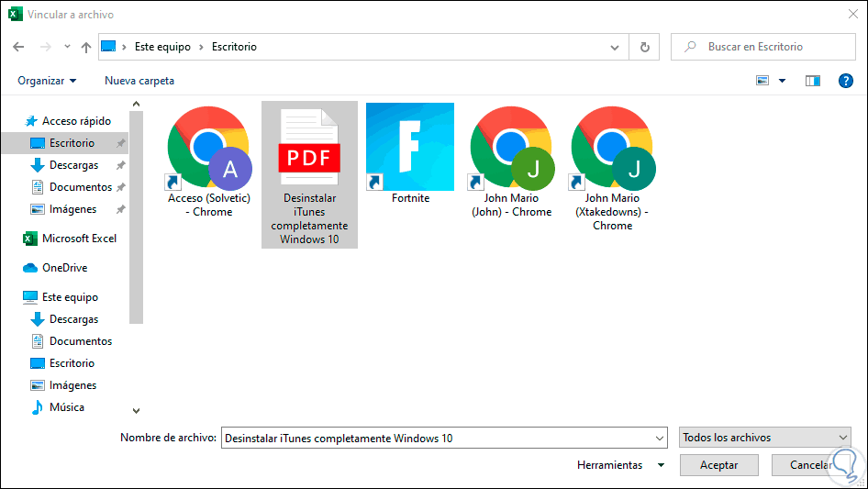Change the view with the view icon
Screen dimensions: 868x489
tap(762, 81)
